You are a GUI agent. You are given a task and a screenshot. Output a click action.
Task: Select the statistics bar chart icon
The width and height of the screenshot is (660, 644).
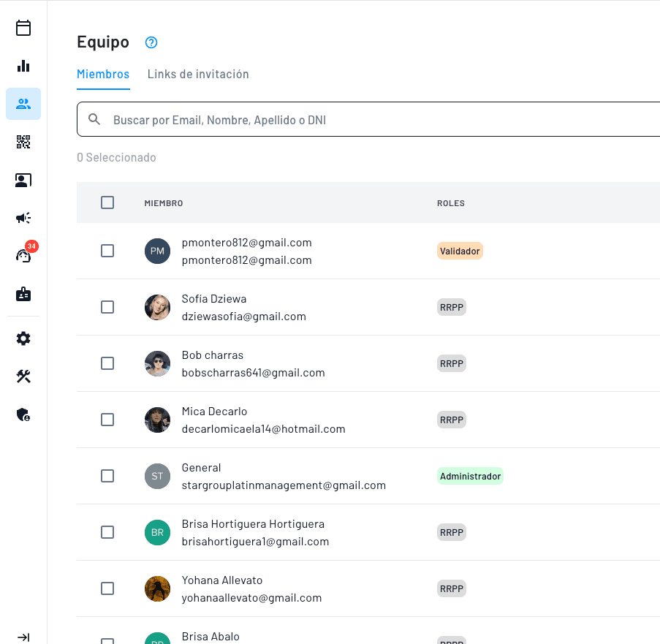coord(23,66)
